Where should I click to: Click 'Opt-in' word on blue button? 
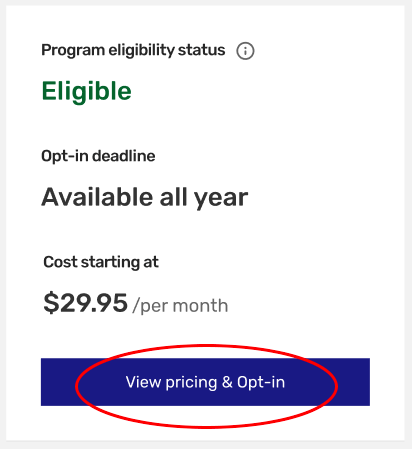pyautogui.click(x=261, y=382)
